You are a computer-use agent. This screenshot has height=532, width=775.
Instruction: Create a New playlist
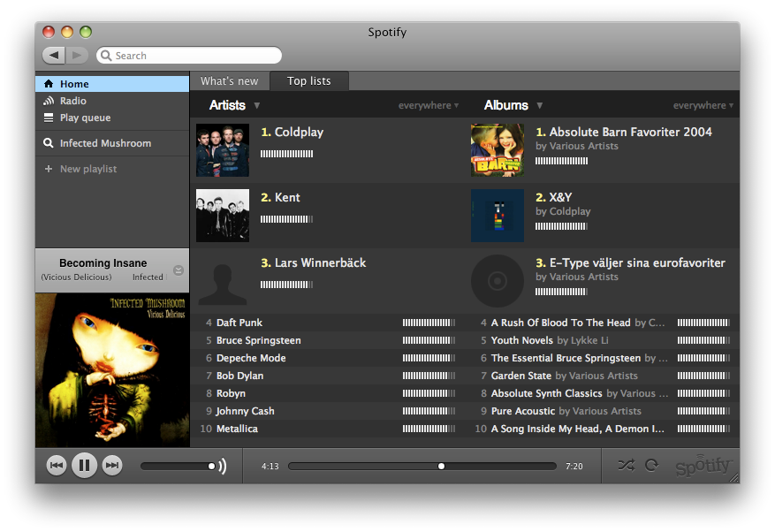point(112,169)
